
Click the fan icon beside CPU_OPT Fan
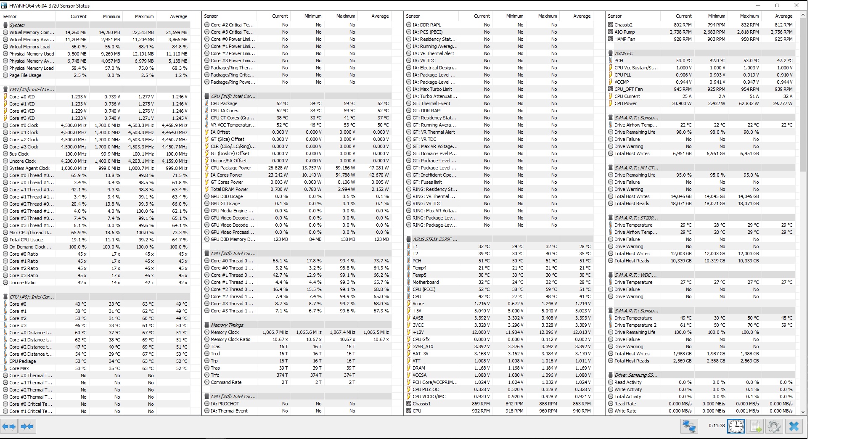[x=611, y=89]
